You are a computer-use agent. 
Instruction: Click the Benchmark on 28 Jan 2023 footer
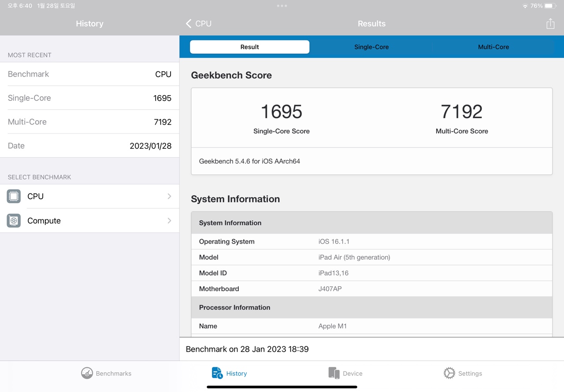[247, 349]
